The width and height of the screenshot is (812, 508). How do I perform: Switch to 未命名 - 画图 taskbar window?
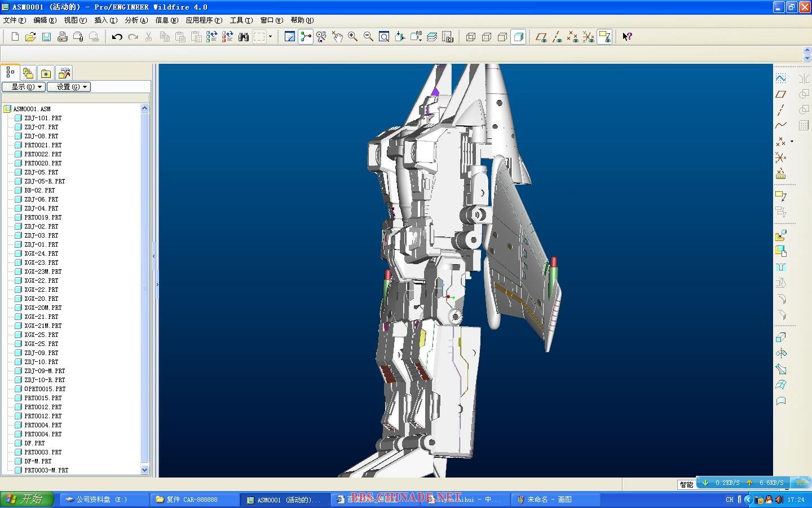[x=555, y=500]
